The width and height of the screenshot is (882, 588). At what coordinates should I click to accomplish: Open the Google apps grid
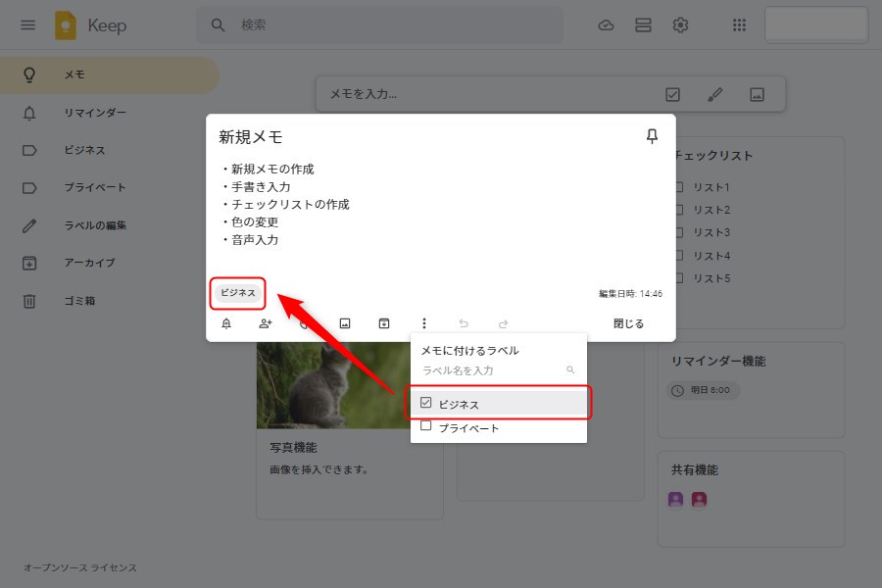click(740, 25)
